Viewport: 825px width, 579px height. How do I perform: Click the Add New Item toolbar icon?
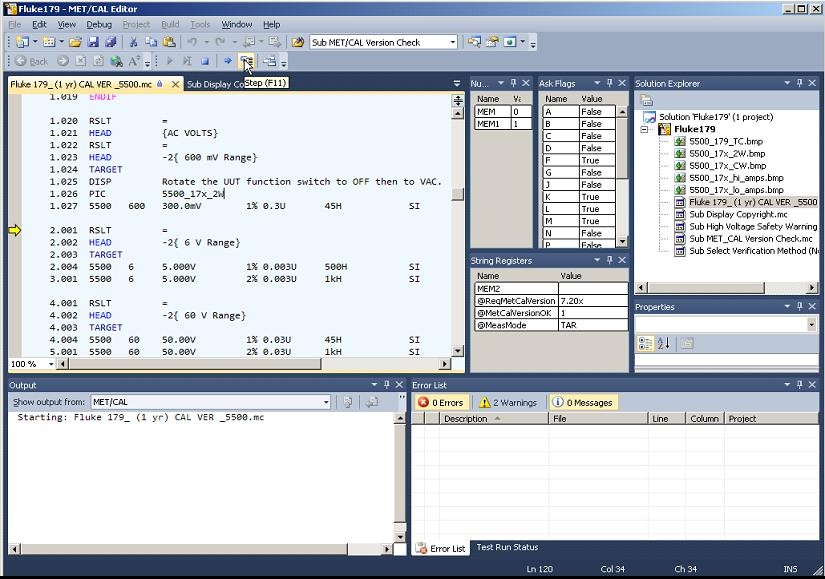49,42
